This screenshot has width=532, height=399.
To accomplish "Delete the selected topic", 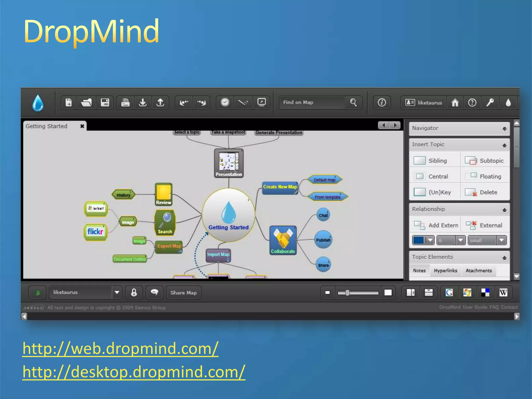I will [485, 192].
